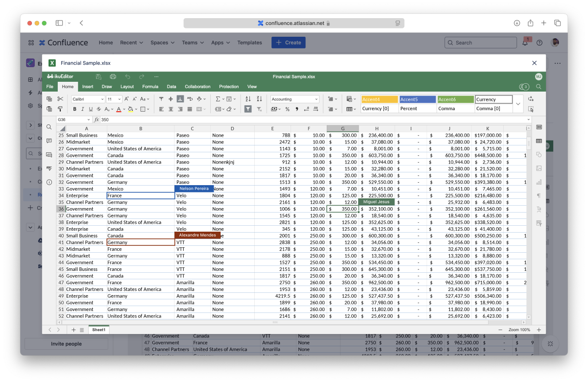The height and width of the screenshot is (382, 588).
Task: Toggle Underline formatting
Action: click(91, 109)
